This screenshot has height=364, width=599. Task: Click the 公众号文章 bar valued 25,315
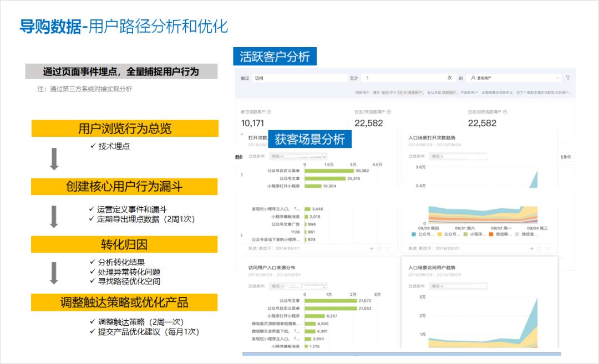coord(325,178)
